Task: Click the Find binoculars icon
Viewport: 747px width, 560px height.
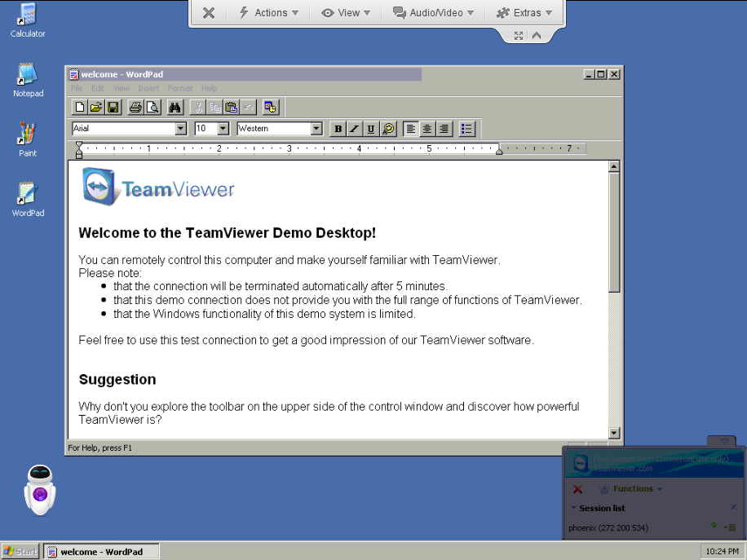Action: click(175, 107)
